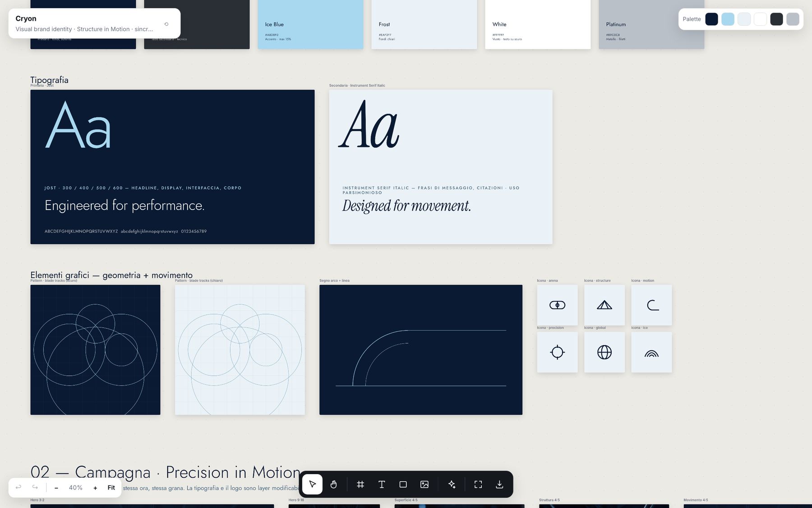Click the Elementi grafici section heading
The height and width of the screenshot is (508, 812).
coord(111,275)
